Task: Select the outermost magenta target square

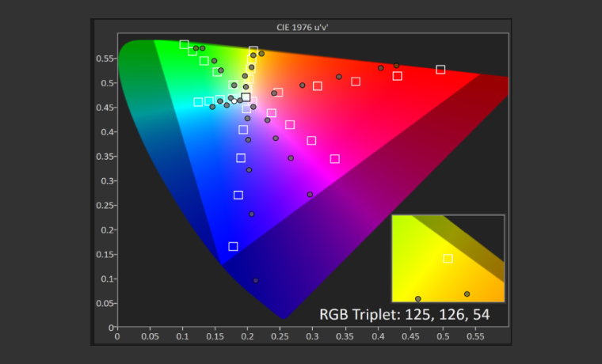Action: tap(335, 159)
